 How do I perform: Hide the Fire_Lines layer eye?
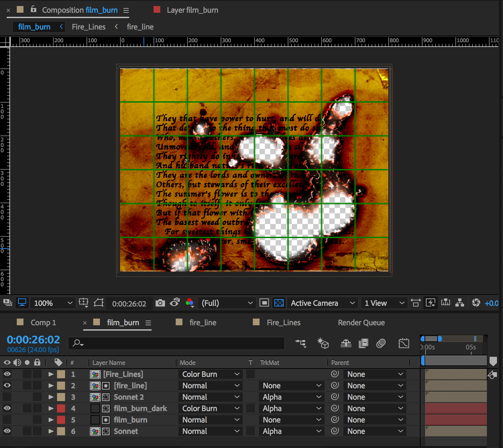coord(7,374)
